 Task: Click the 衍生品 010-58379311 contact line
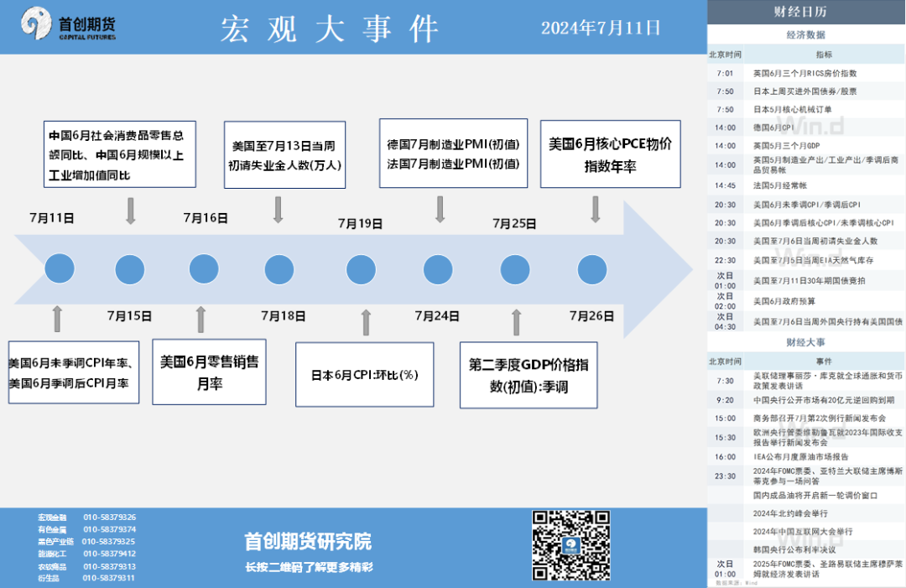[86, 578]
